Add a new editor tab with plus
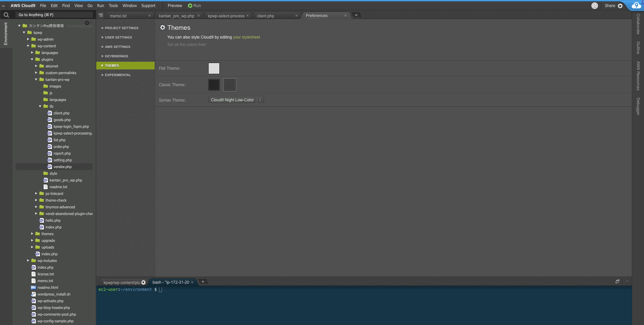Viewport: 644px width, 325px height. 356,15
